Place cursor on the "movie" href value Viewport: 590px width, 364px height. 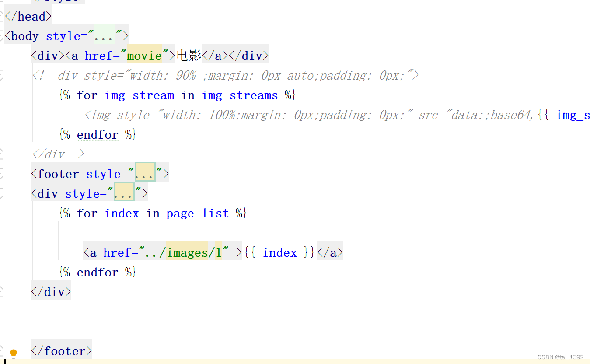pos(144,56)
